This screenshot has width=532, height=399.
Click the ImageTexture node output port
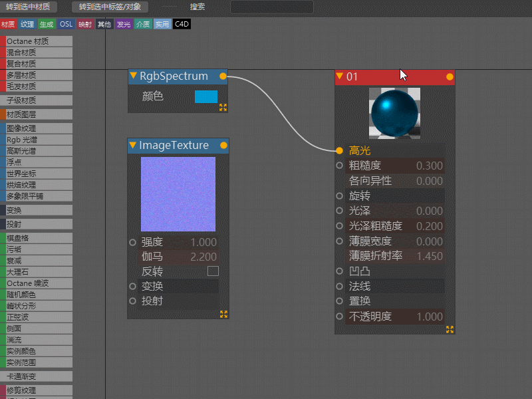pos(223,146)
